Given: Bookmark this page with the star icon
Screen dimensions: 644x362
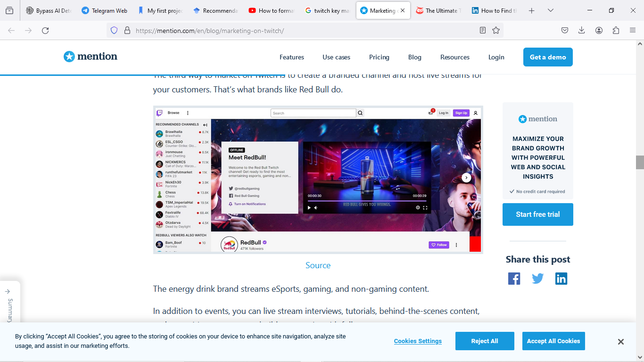Looking at the screenshot, I should click(x=495, y=30).
